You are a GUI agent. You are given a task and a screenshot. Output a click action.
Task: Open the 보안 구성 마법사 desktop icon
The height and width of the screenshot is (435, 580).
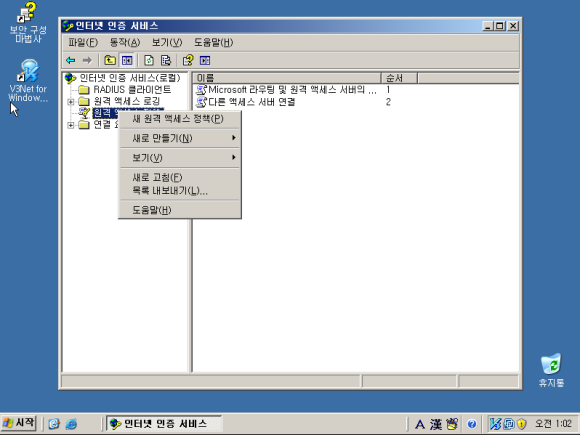27,22
